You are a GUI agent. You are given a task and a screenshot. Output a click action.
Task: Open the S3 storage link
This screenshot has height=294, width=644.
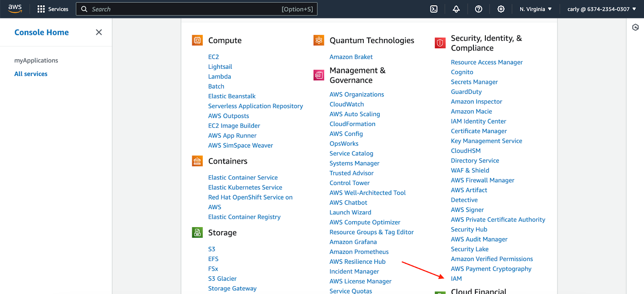[x=212, y=249]
